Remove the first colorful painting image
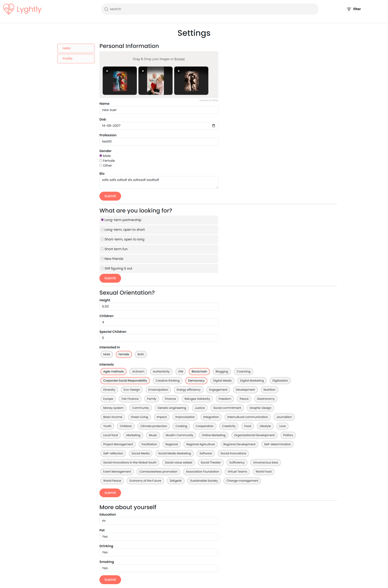388x588 pixels. tap(107, 71)
